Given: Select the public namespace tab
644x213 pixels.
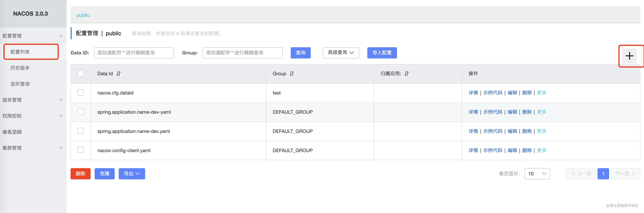Looking at the screenshot, I should click(83, 15).
